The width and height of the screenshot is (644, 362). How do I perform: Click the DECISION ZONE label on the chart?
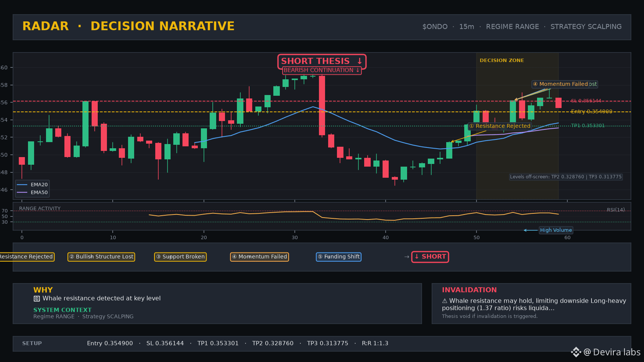pos(502,61)
